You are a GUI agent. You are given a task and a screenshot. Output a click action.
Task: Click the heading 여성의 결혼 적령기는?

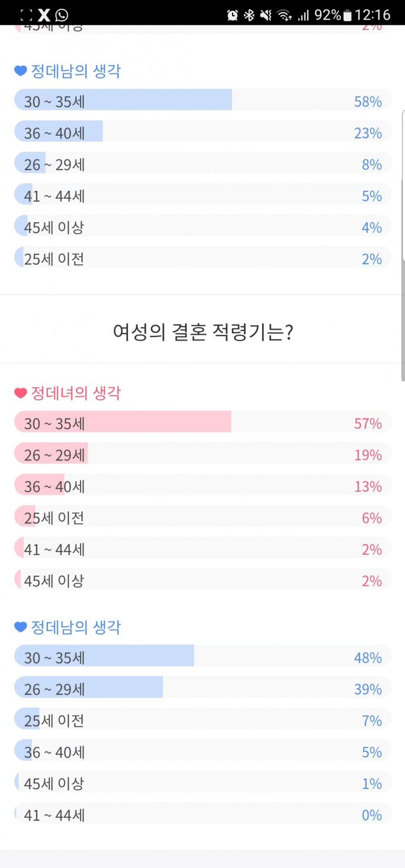(x=203, y=332)
